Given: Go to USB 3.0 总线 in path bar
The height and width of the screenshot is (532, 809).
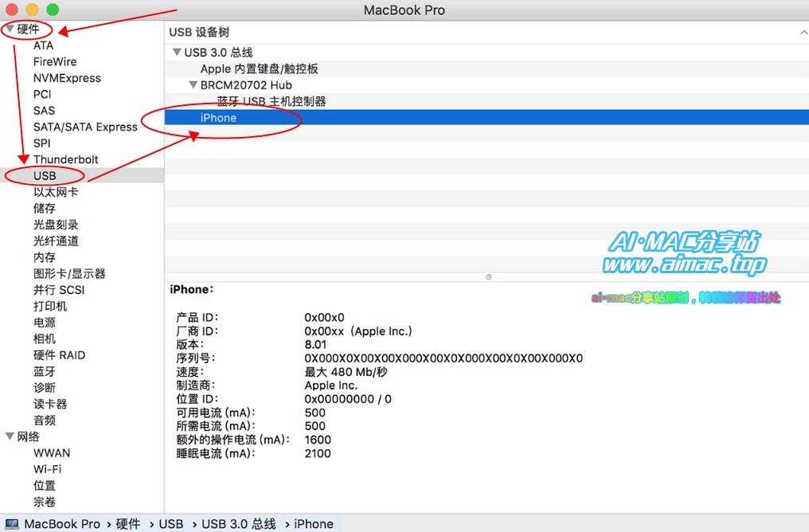Looking at the screenshot, I should point(238,524).
